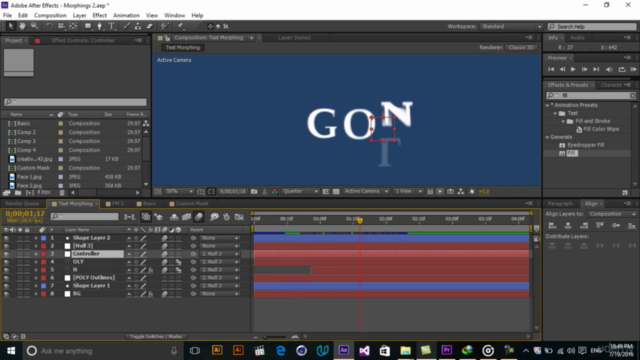
Task: Click the Search Help input field
Action: pos(592,27)
